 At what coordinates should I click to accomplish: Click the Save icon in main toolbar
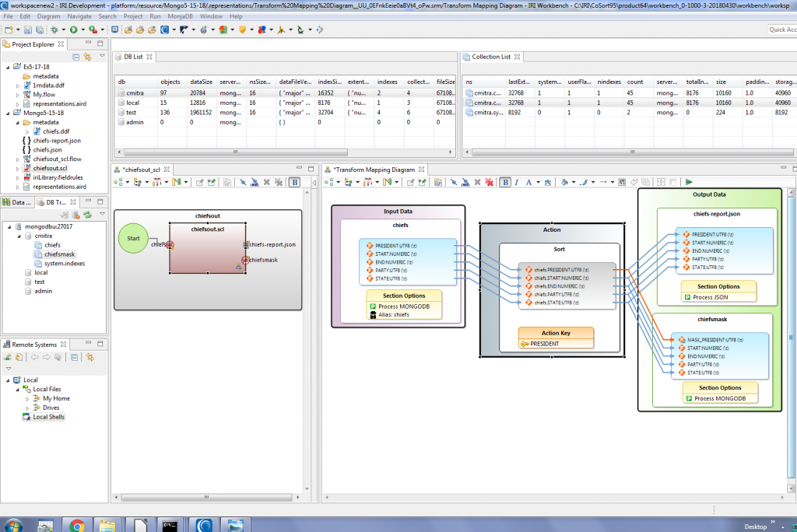(x=28, y=30)
